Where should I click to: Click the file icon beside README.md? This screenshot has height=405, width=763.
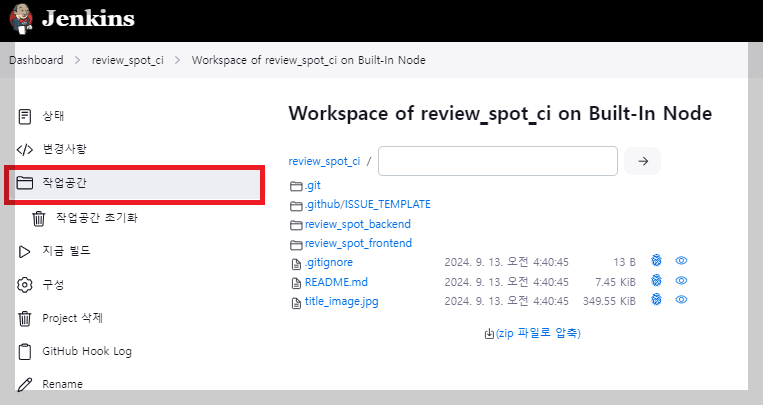click(296, 283)
